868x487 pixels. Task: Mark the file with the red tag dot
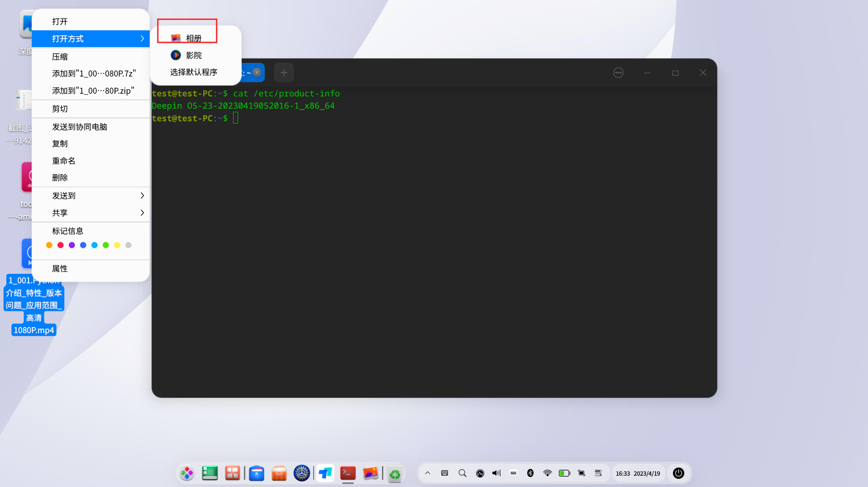(x=61, y=245)
